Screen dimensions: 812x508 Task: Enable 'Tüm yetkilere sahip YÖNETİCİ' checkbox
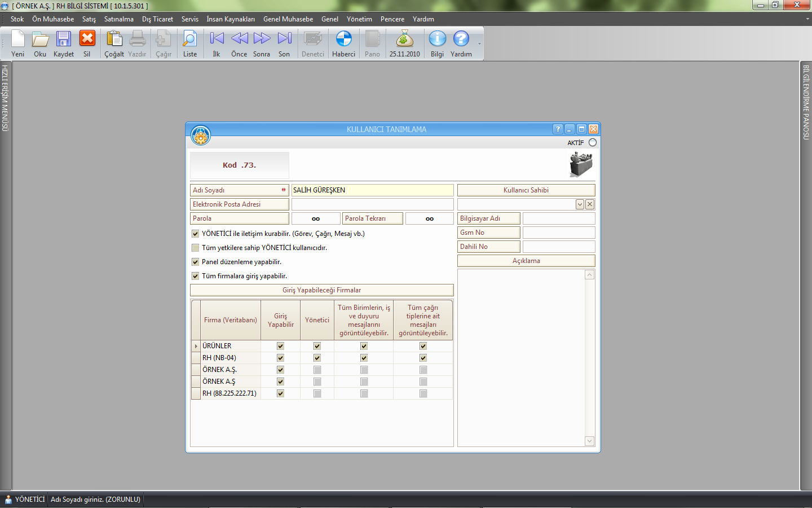pos(196,248)
